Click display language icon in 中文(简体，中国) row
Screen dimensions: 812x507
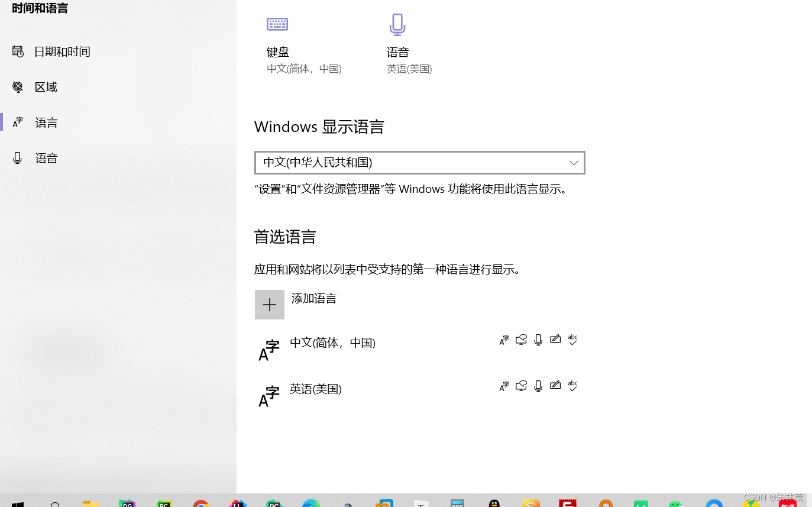[x=504, y=340]
